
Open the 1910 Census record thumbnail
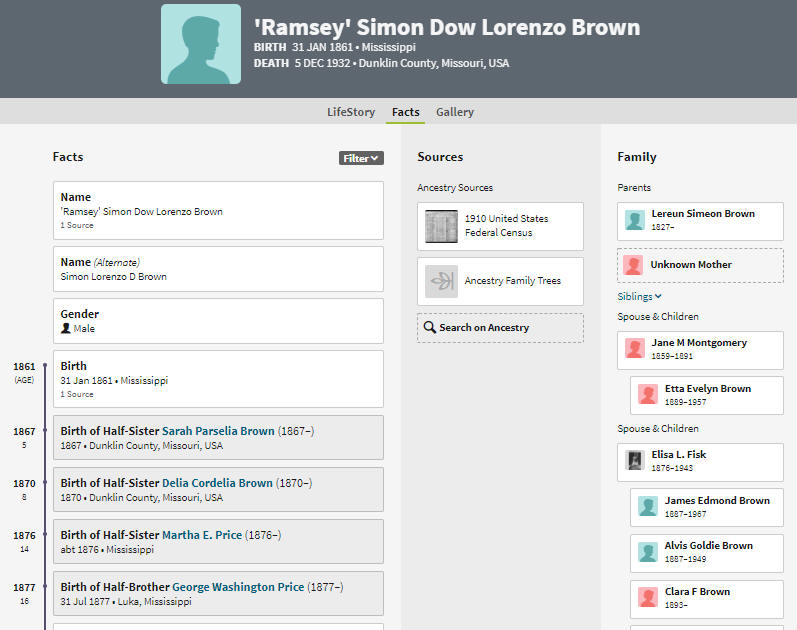coord(441,226)
